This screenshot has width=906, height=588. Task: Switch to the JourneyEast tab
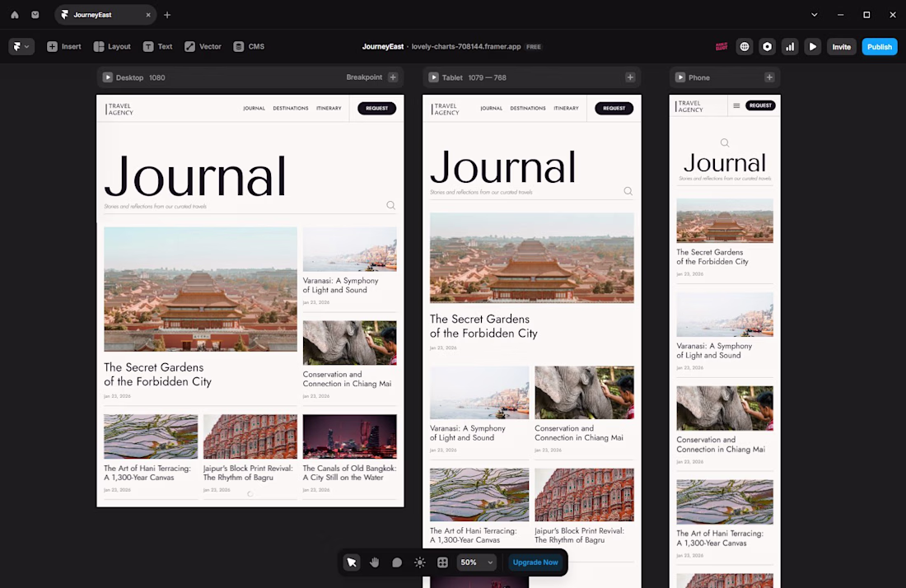92,15
